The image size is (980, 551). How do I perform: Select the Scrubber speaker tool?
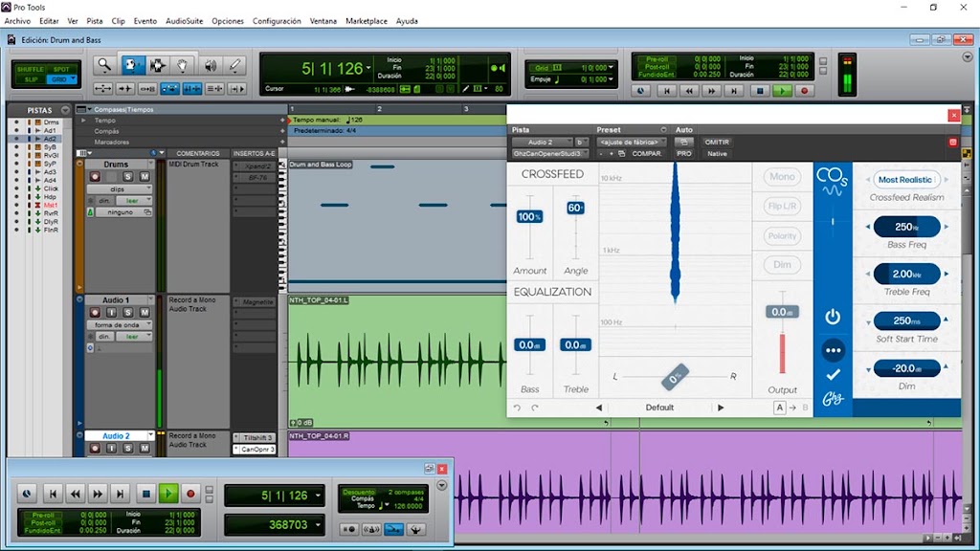[211, 65]
